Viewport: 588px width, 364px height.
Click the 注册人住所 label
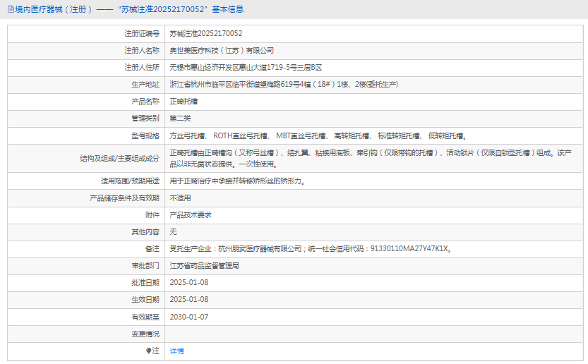[142, 67]
